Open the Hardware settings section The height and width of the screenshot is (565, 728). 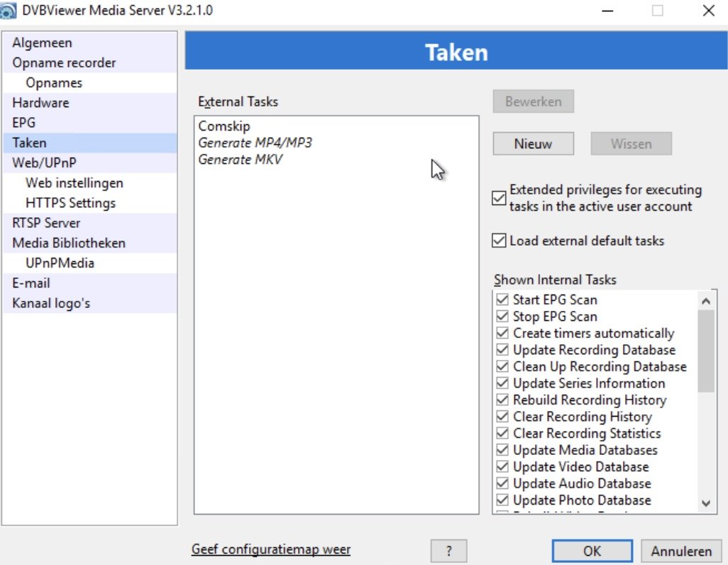(x=40, y=102)
